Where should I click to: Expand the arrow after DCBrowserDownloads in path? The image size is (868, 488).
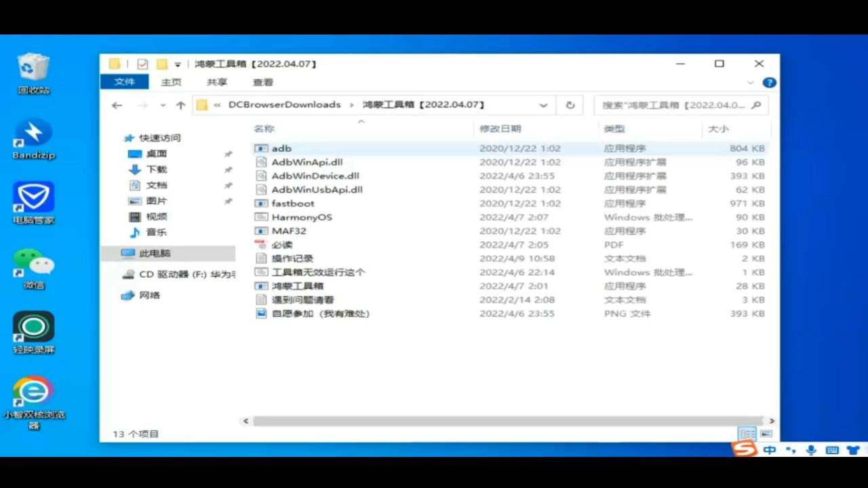point(351,105)
